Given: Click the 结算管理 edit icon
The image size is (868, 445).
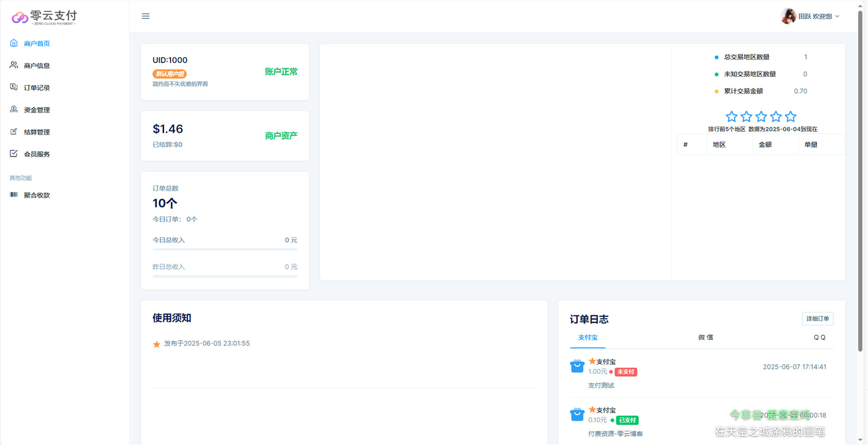Looking at the screenshot, I should pyautogui.click(x=14, y=131).
